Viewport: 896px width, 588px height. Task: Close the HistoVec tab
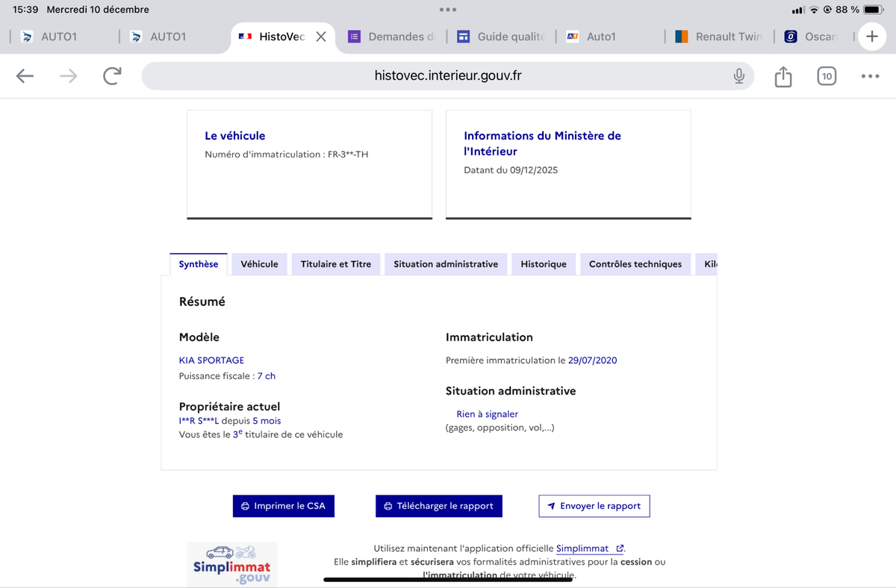point(321,37)
